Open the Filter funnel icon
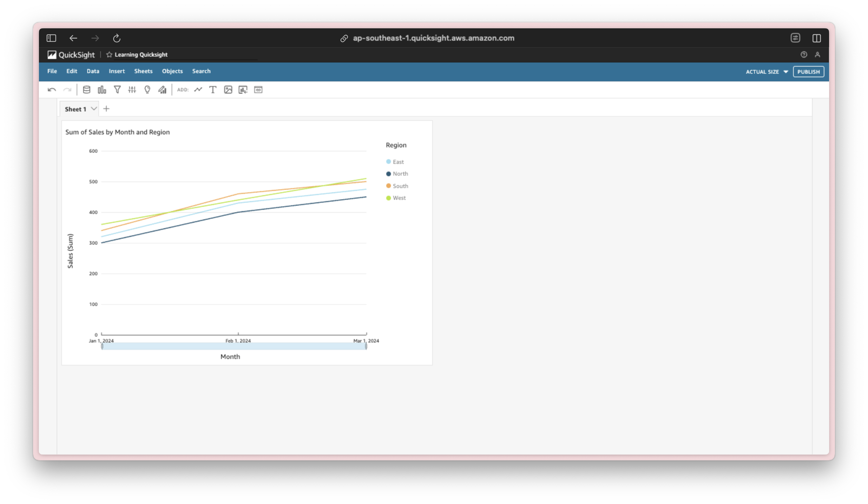 pyautogui.click(x=117, y=90)
